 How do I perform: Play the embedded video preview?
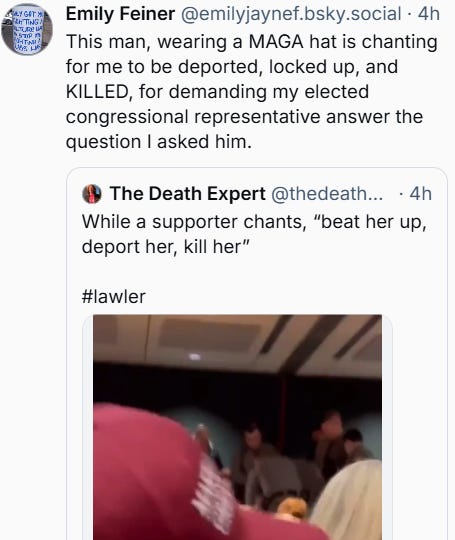point(237,427)
